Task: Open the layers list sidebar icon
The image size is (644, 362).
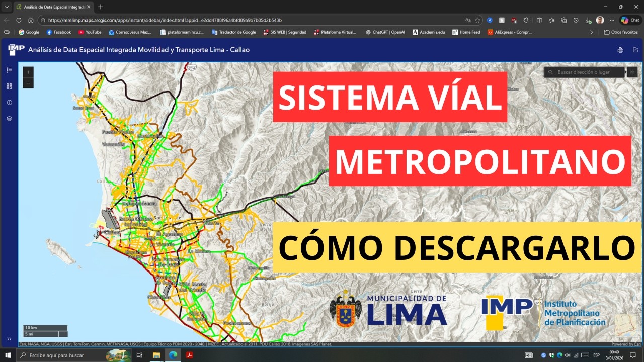Action: (x=9, y=119)
